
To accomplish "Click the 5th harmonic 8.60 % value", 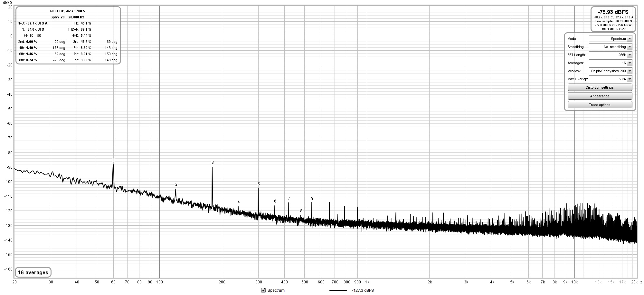I will pyautogui.click(x=86, y=48).
